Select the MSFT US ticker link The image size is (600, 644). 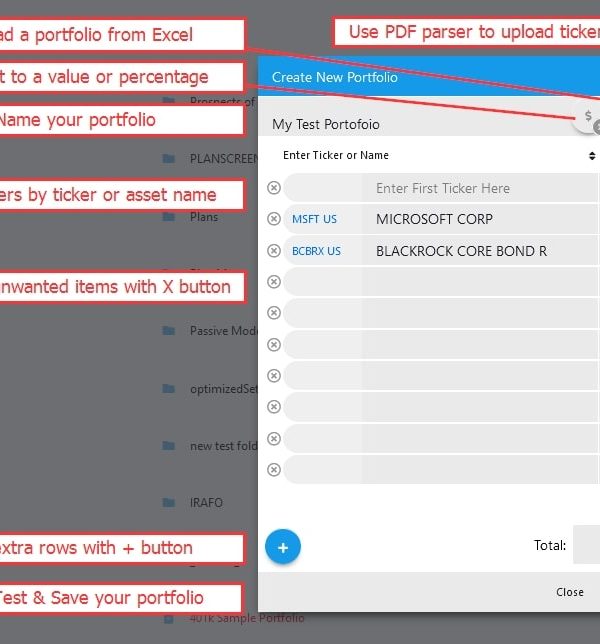[x=314, y=219]
